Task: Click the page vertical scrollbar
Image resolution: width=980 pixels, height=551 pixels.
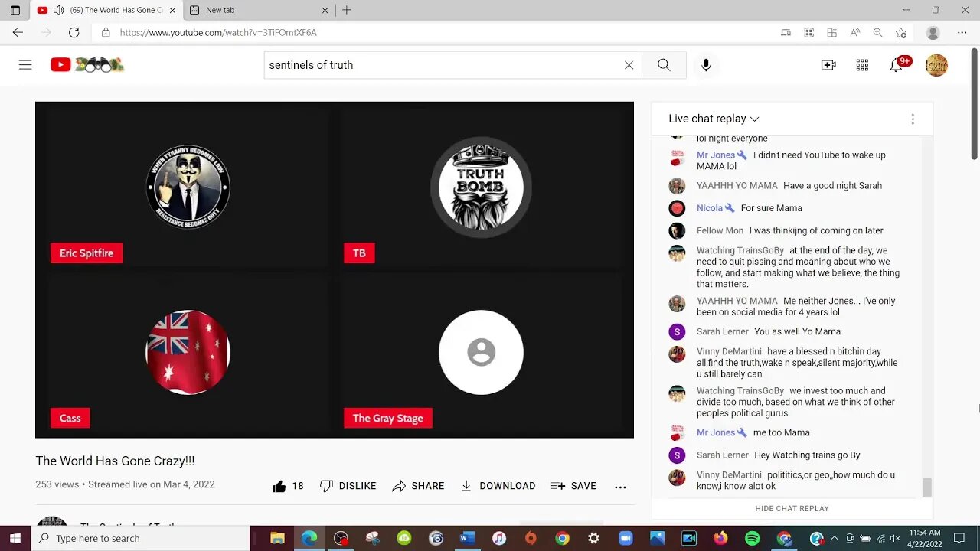Action: tap(975, 103)
